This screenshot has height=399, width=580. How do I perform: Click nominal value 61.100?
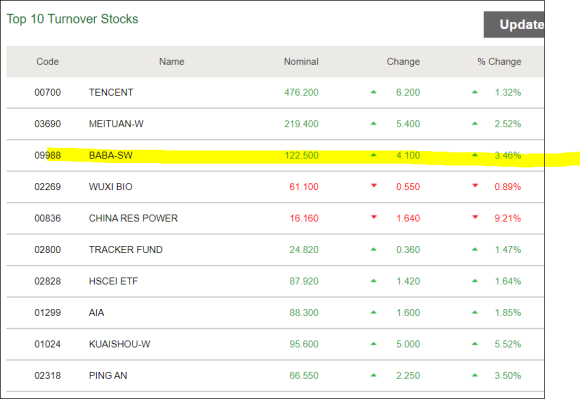click(x=304, y=187)
